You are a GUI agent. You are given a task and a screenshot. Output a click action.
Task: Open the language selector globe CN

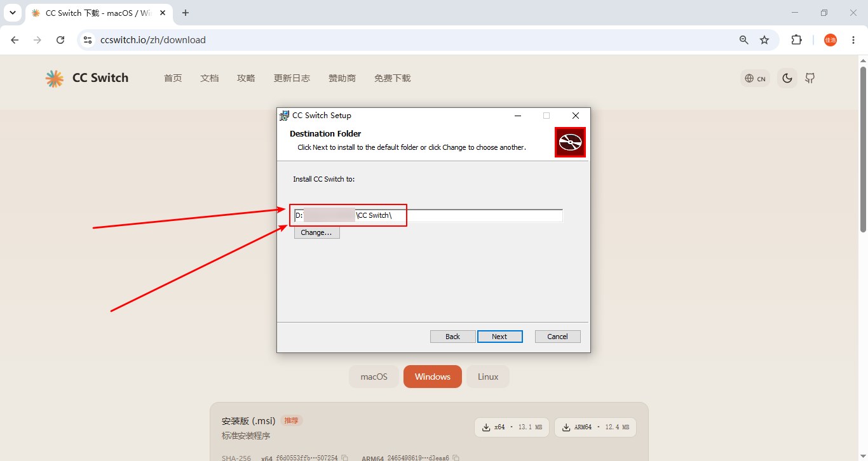point(756,79)
